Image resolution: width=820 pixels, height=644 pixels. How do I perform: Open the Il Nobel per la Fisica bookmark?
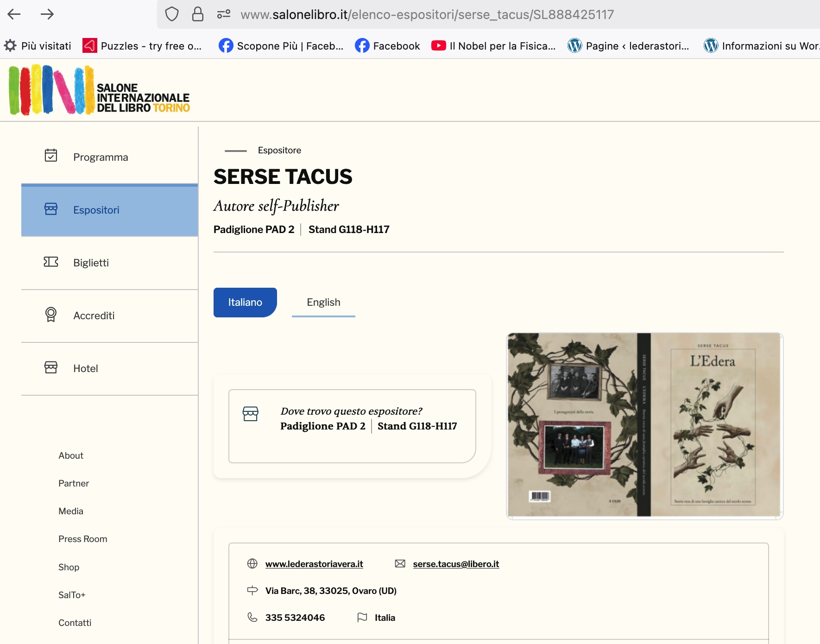click(493, 46)
